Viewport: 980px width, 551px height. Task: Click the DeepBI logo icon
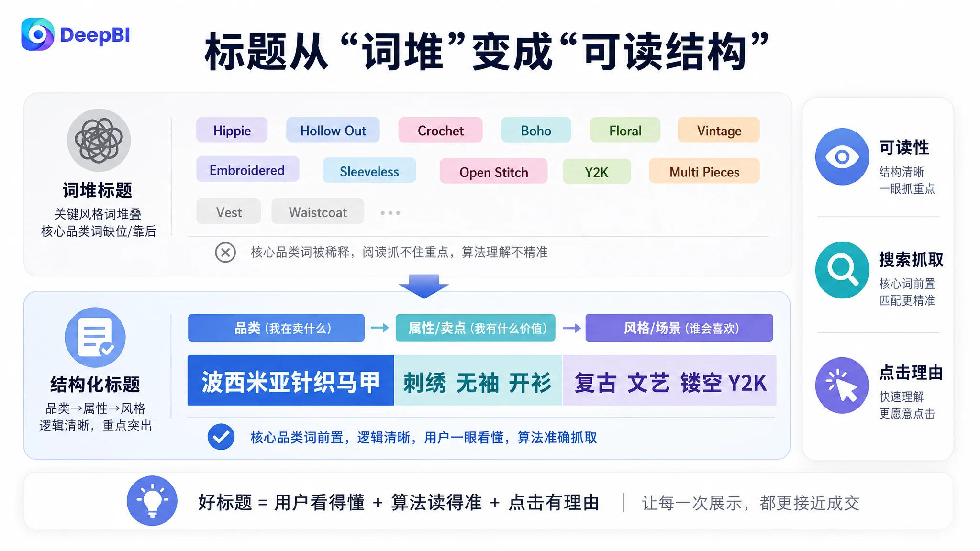pos(37,34)
